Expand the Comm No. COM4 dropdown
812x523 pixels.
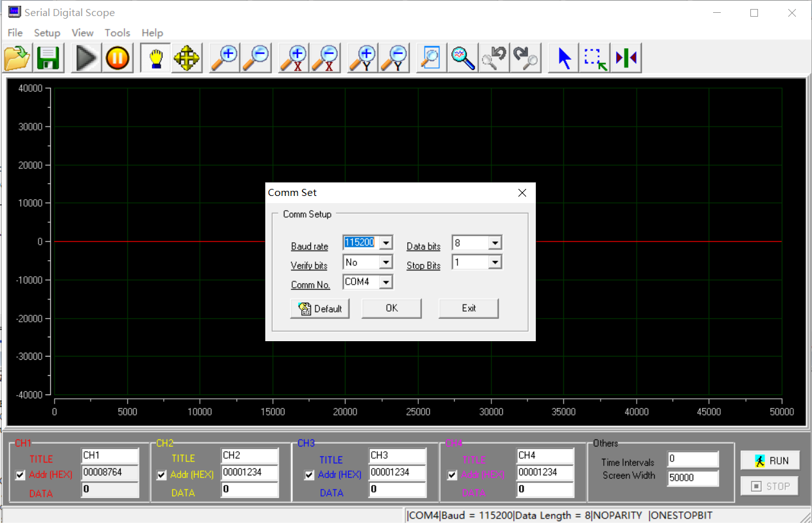tap(385, 282)
